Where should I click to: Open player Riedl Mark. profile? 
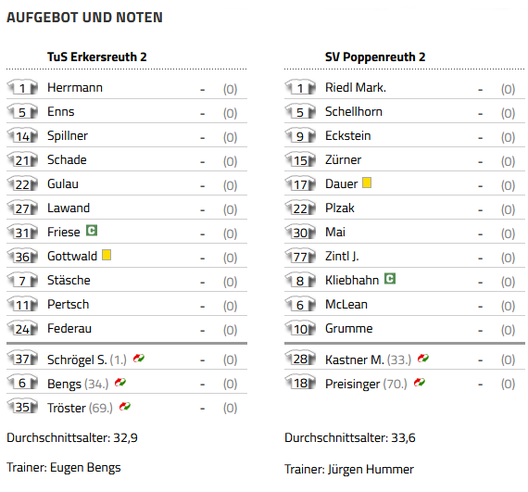pyautogui.click(x=356, y=88)
